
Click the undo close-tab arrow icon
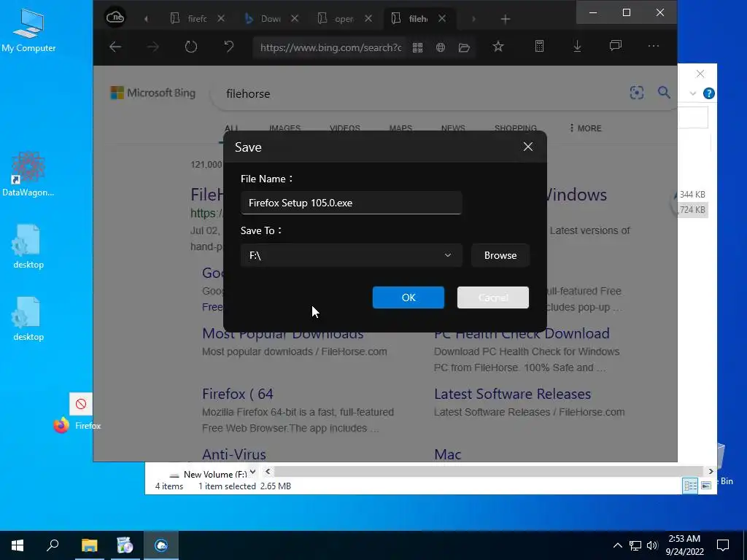(x=228, y=47)
